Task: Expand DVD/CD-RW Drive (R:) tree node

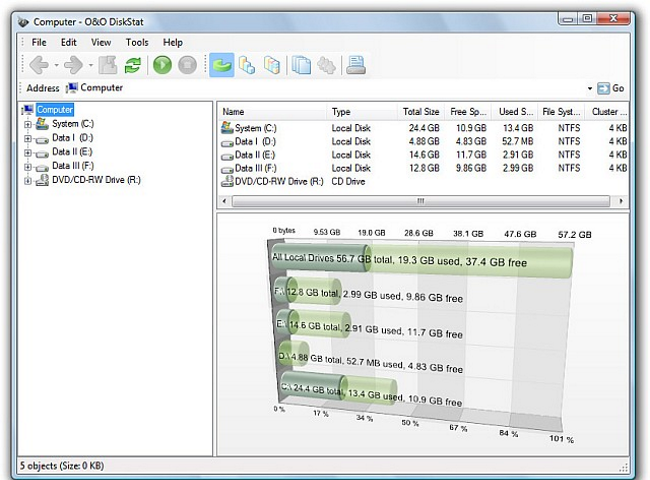Action: pos(28,181)
